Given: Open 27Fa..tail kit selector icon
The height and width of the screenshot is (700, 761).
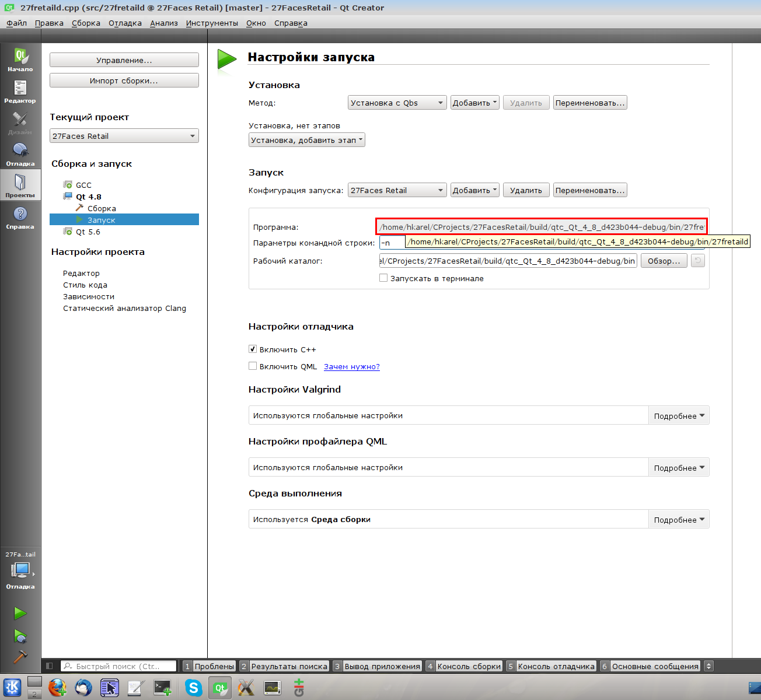Looking at the screenshot, I should pos(20,570).
